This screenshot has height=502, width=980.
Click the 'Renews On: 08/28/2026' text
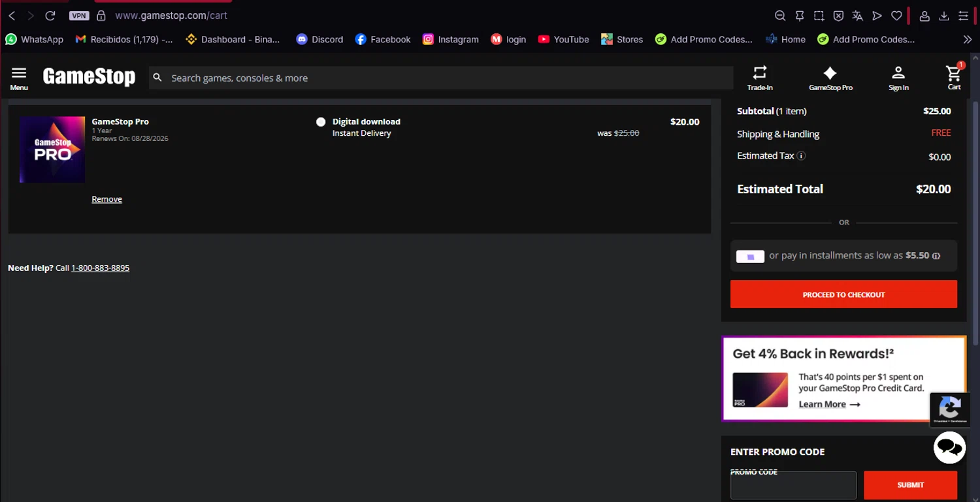tap(130, 138)
